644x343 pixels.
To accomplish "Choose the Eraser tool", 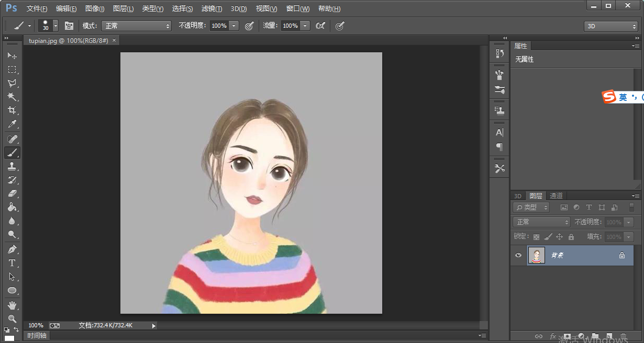I will click(x=12, y=193).
